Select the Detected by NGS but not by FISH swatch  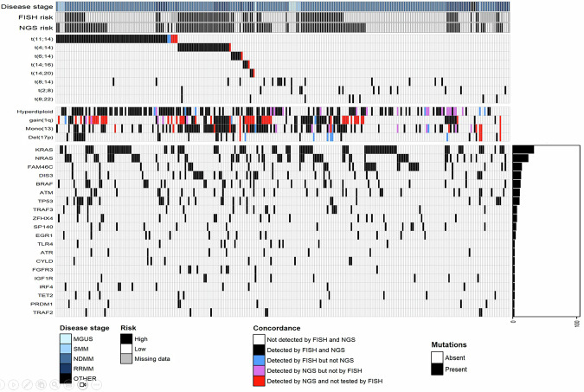(259, 370)
